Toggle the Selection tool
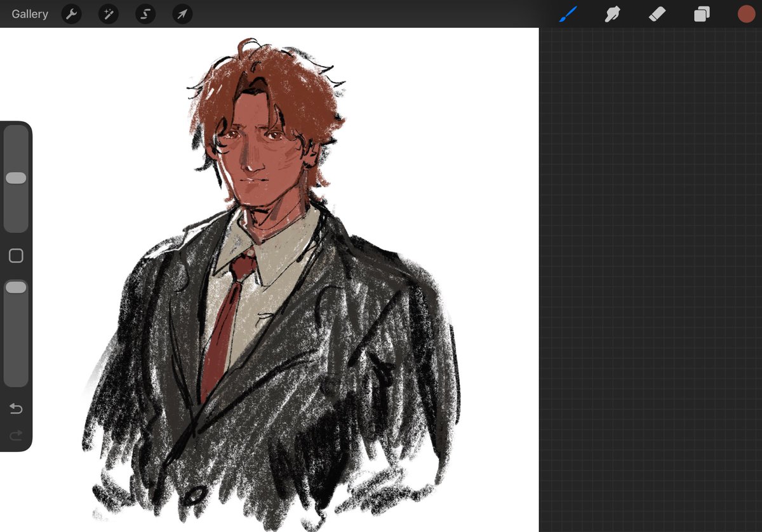This screenshot has width=762, height=532. click(145, 13)
